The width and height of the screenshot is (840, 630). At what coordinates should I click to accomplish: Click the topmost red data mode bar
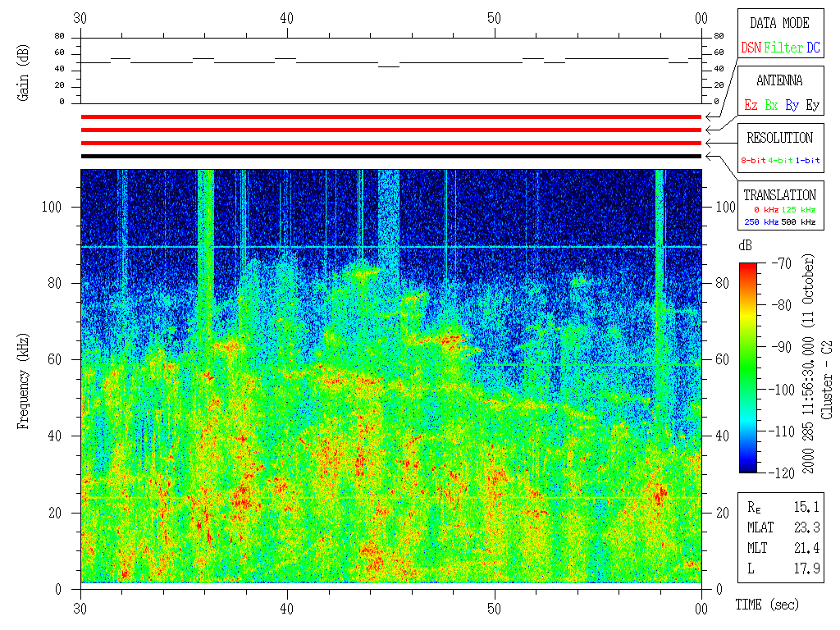click(391, 117)
